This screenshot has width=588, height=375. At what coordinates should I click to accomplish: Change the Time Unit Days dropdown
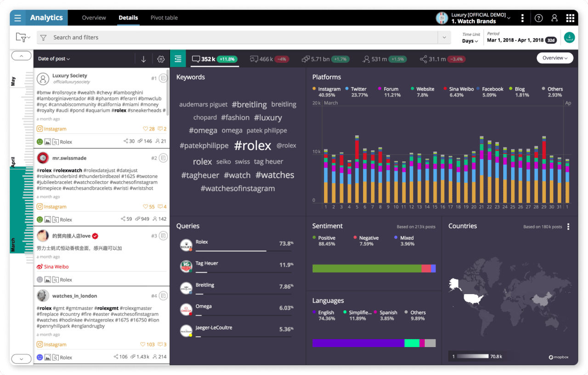(470, 41)
